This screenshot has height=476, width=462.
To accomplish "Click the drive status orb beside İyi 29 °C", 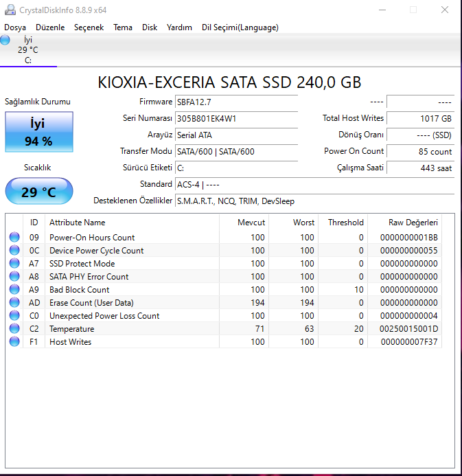I will coord(5,40).
